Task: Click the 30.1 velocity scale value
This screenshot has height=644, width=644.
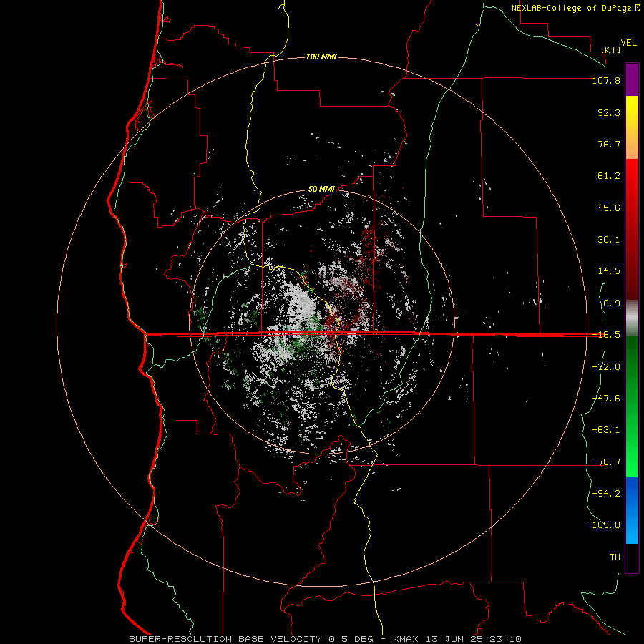Action: click(x=609, y=240)
